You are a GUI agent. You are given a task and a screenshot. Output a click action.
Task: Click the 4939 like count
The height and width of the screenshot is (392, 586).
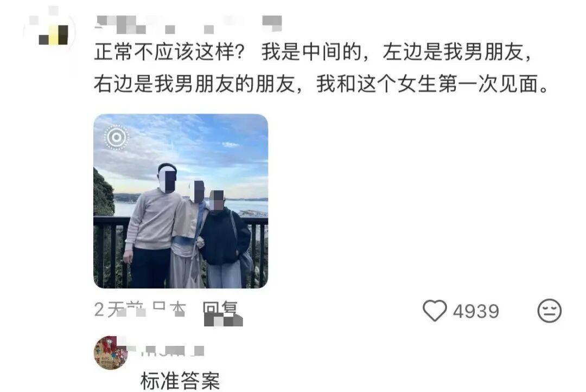click(476, 311)
